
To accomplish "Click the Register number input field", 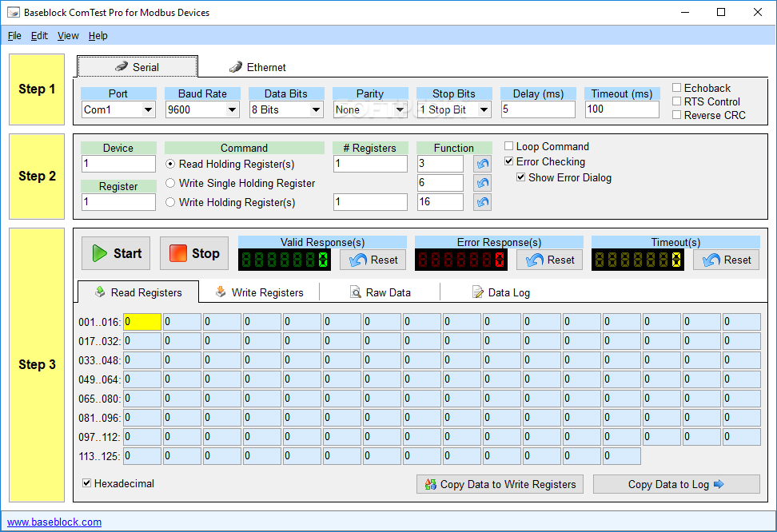I will click(x=118, y=202).
